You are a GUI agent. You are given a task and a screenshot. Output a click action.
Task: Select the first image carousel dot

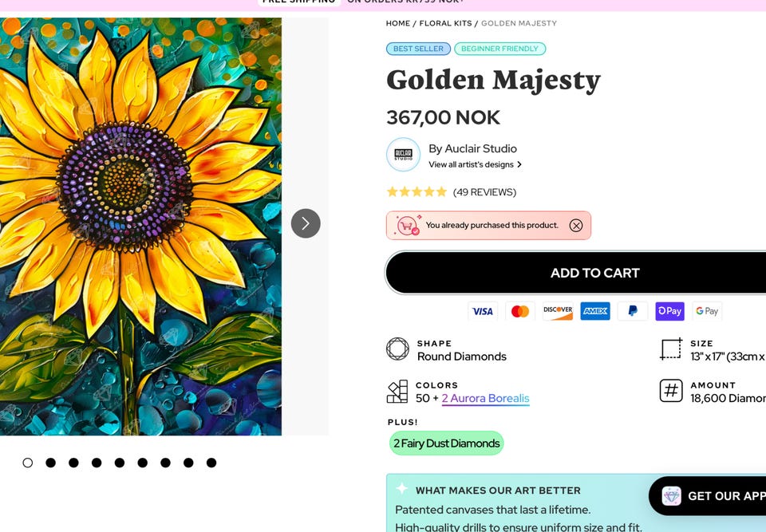(x=28, y=463)
